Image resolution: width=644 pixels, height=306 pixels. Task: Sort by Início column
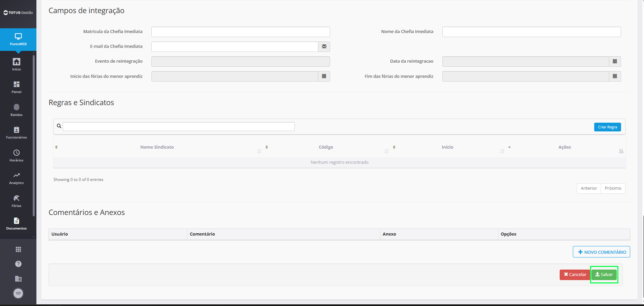click(x=447, y=147)
